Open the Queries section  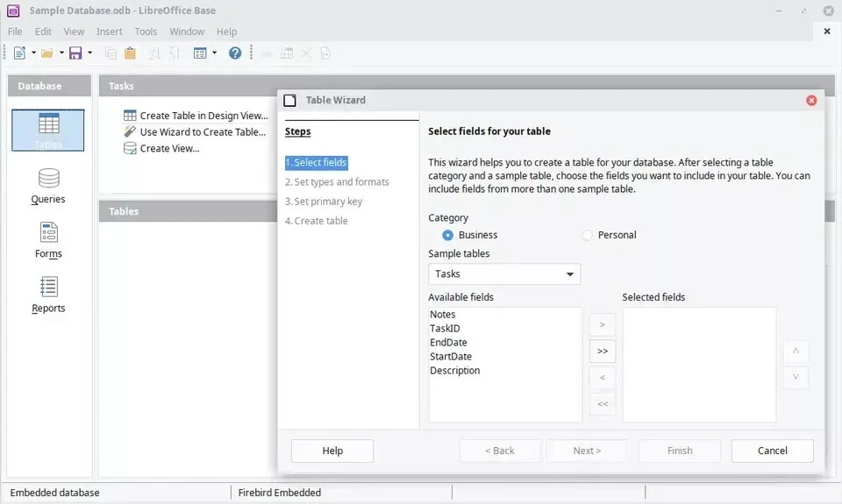click(48, 186)
